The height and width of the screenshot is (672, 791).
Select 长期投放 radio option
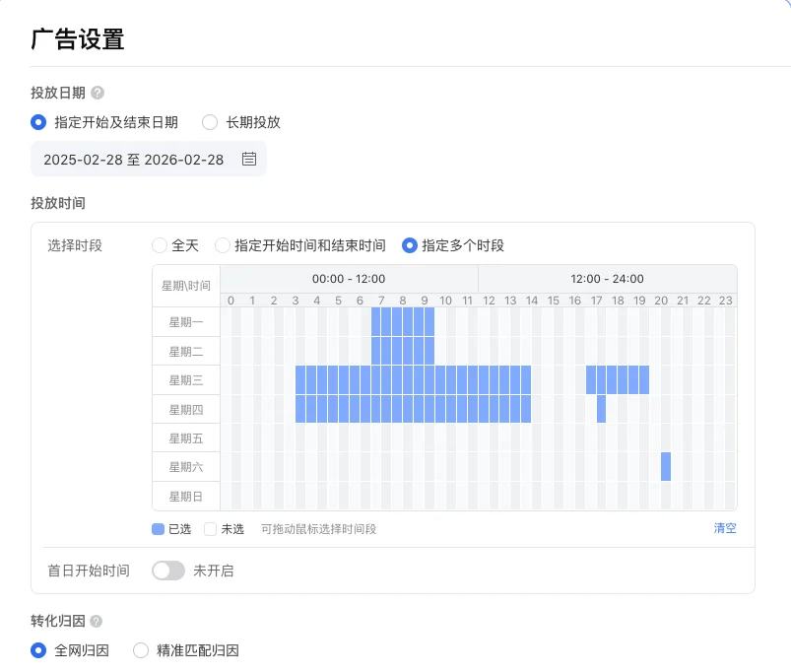point(210,122)
